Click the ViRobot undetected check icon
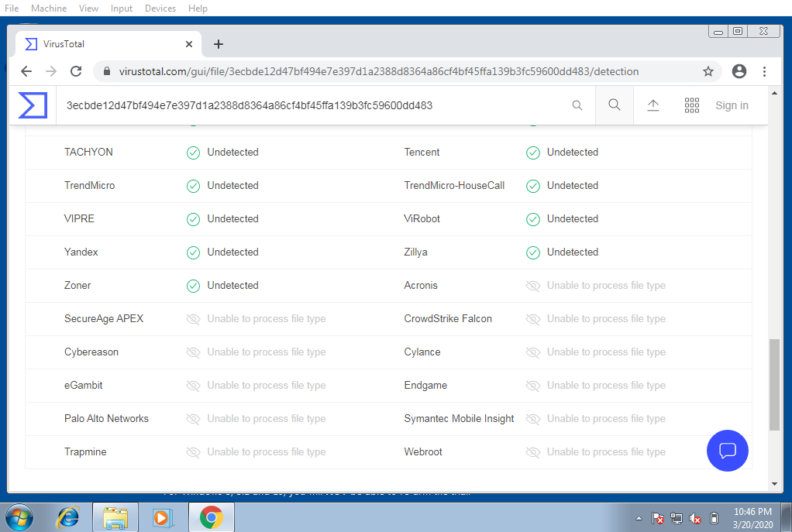Viewport: 792px width, 532px height. 533,219
